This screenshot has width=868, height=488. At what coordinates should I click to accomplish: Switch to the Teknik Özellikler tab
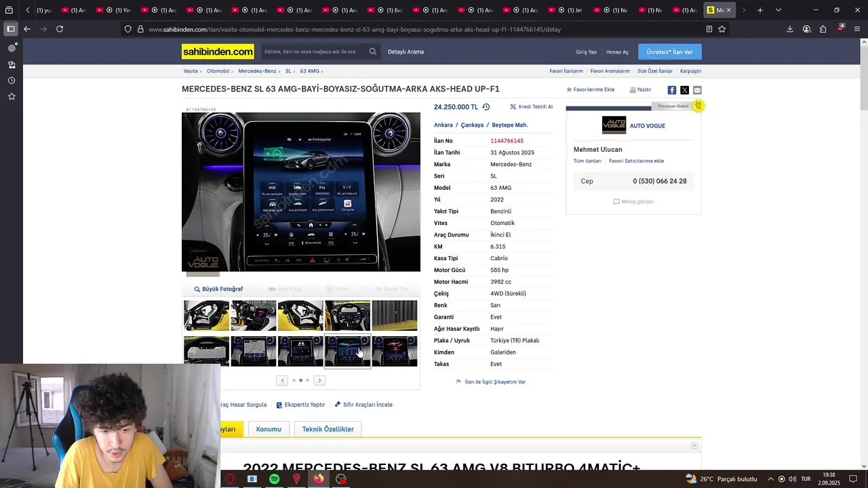[x=328, y=429]
